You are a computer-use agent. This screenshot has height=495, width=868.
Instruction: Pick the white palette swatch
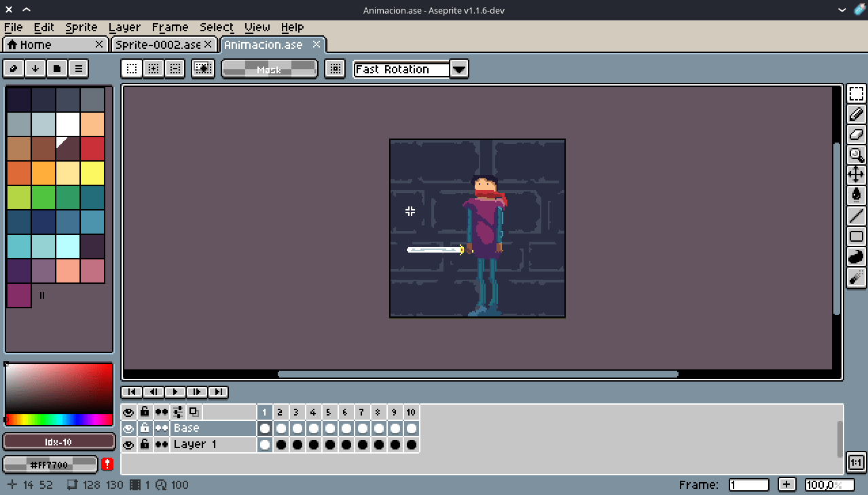pos(68,124)
